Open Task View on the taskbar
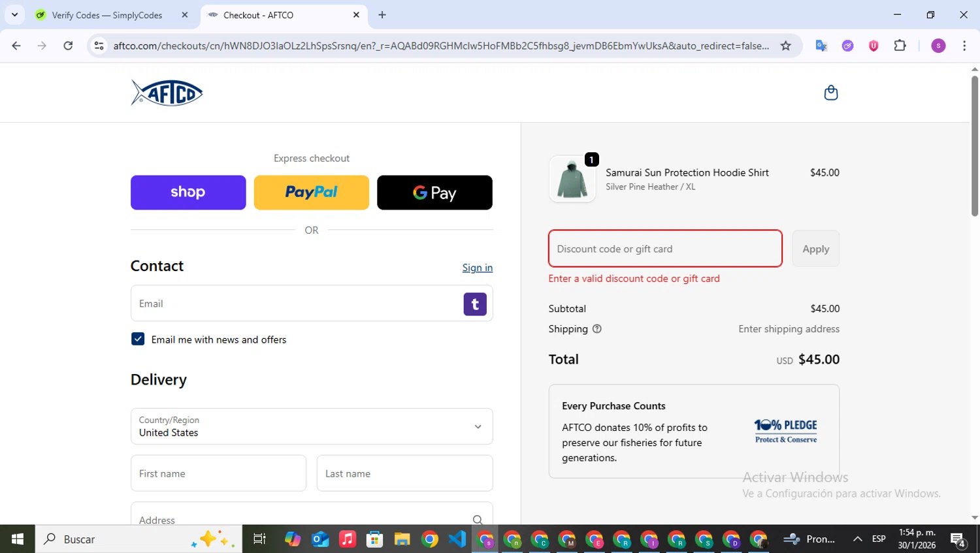980x553 pixels. [259, 539]
